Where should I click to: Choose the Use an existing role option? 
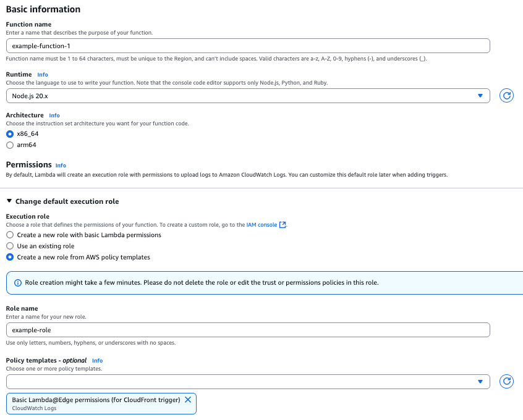[10, 246]
